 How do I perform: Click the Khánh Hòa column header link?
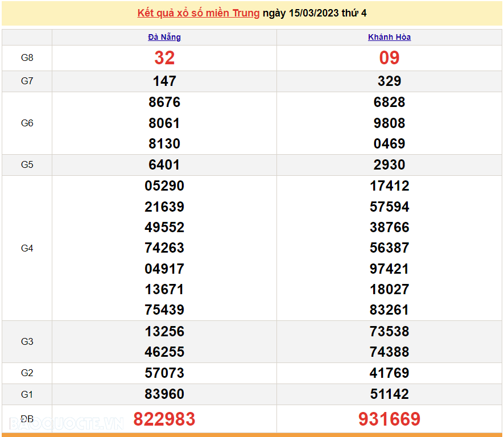pyautogui.click(x=389, y=36)
